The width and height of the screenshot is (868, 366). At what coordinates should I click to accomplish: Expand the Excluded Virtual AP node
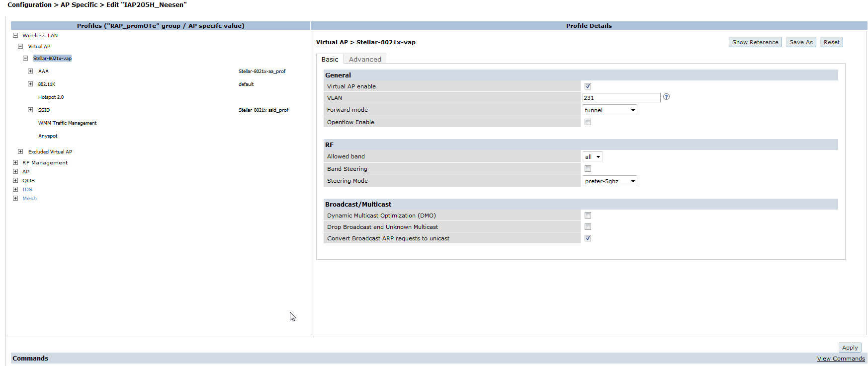(20, 151)
